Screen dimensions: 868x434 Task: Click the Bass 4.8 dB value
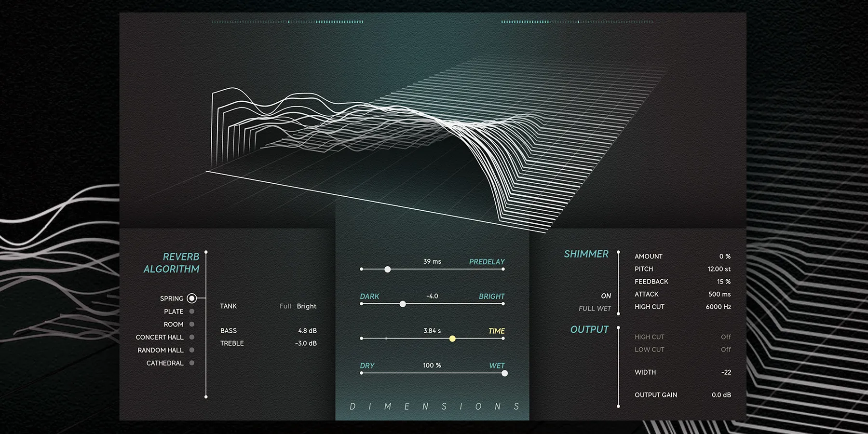pos(307,331)
